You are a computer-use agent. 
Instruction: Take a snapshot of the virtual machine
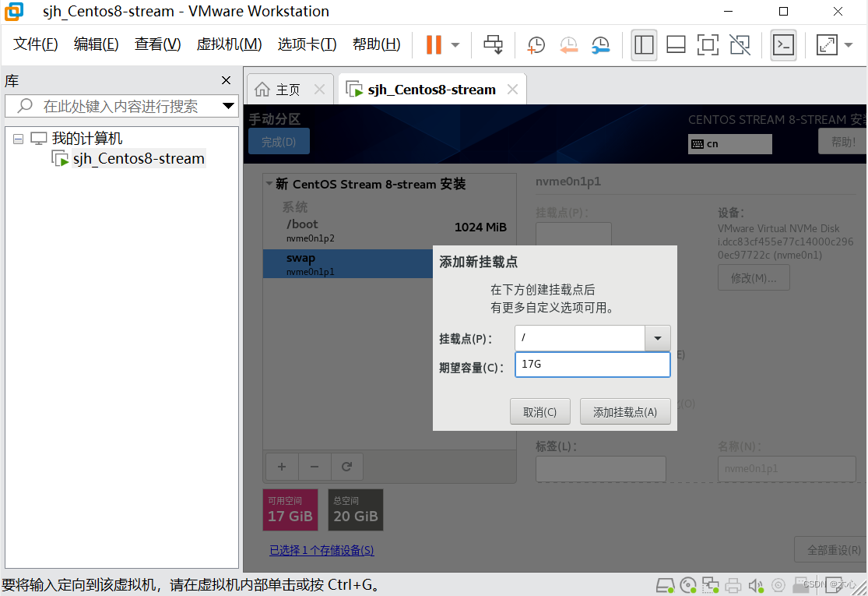point(536,45)
